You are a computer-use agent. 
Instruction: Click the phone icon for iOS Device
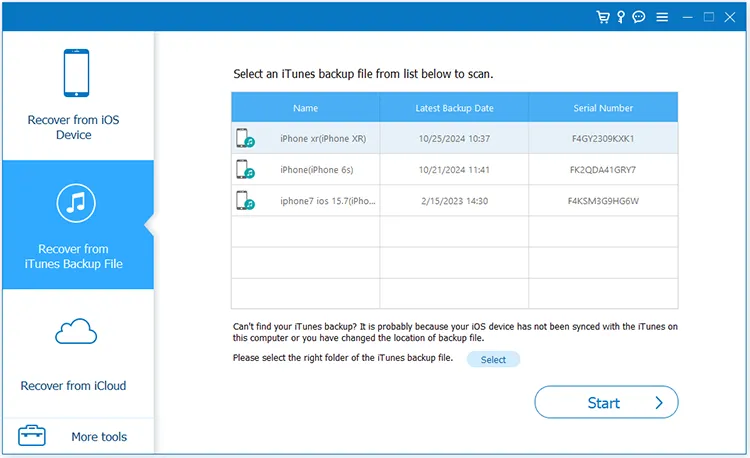click(x=76, y=73)
